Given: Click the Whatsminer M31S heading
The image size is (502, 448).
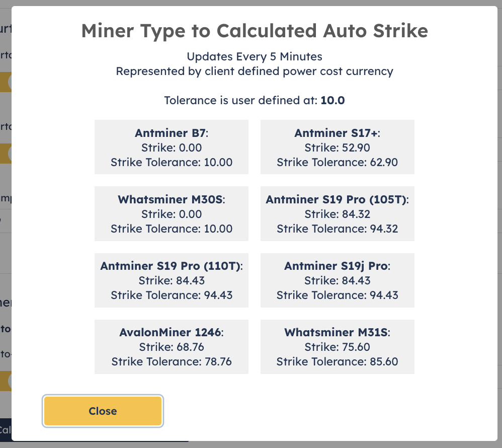Looking at the screenshot, I should click(x=337, y=333).
